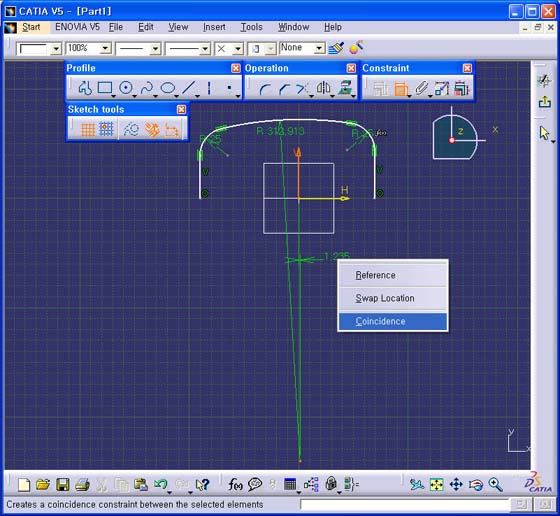Open the Formula f(x) icon

click(236, 485)
